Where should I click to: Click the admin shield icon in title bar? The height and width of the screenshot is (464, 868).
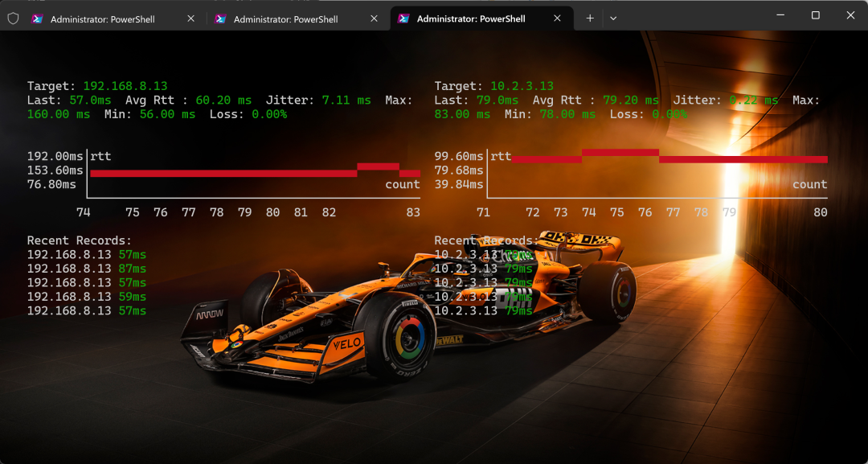click(x=13, y=18)
